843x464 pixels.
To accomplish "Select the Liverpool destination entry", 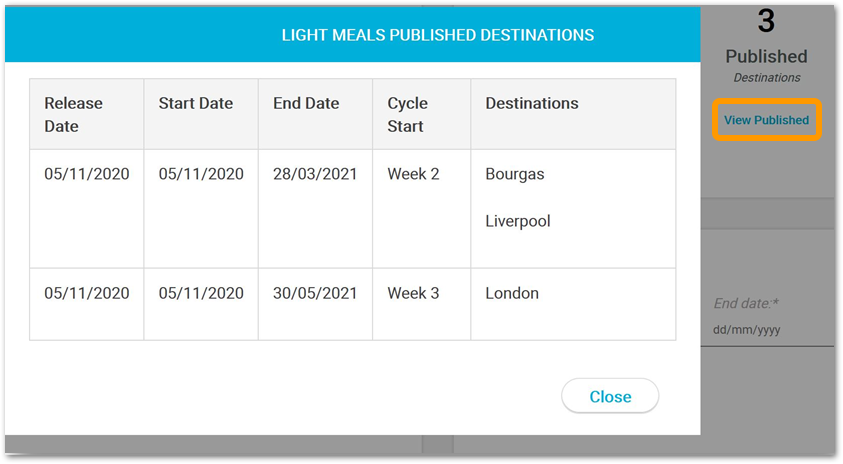I will tap(518, 221).
